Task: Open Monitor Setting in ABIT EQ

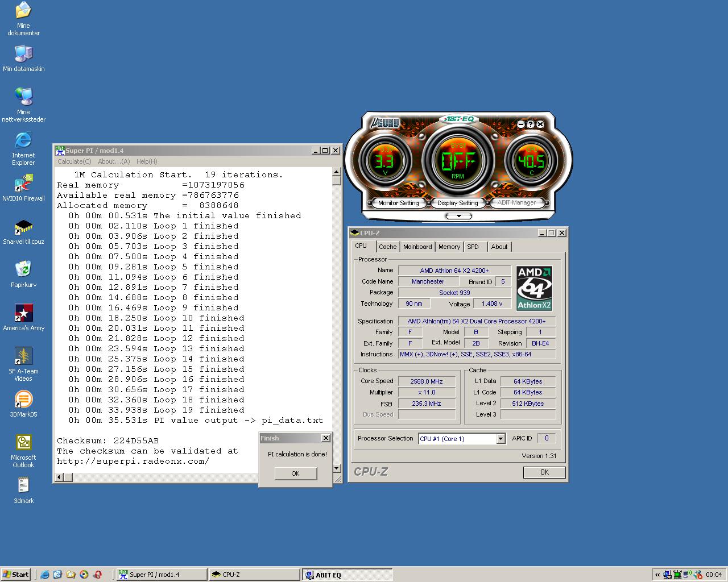Action: 398,203
